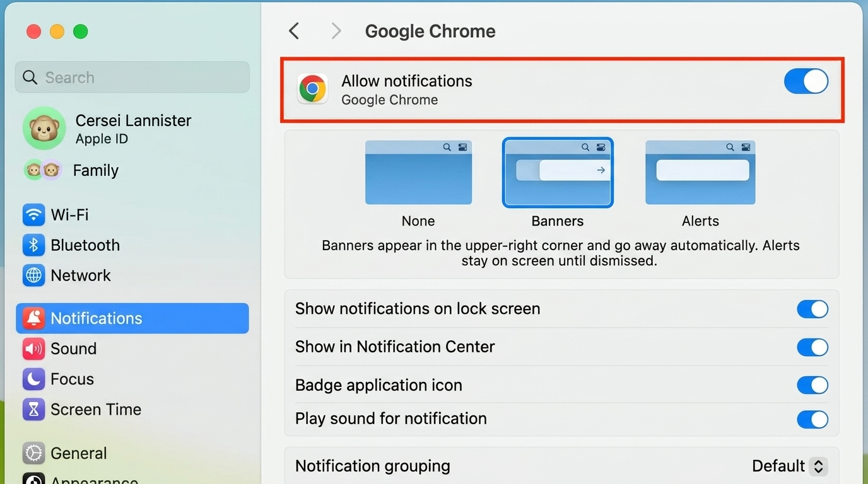Click the Allow notifications label text
Viewport: 868px width, 484px height.
(x=407, y=81)
